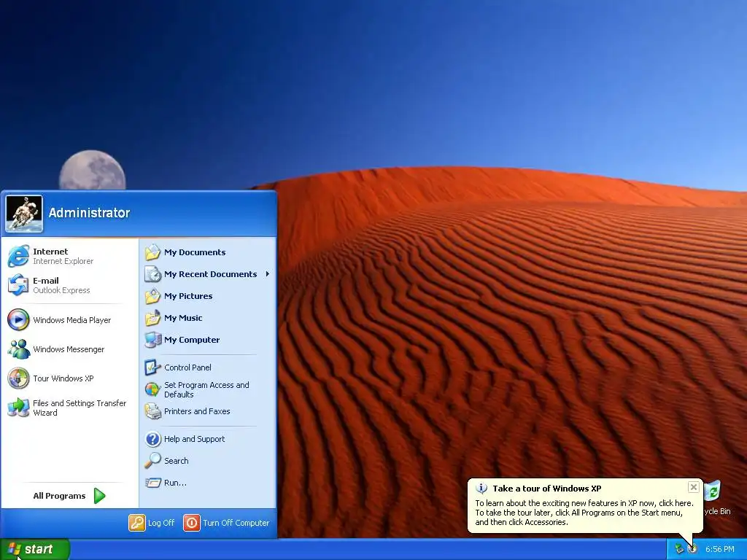Click 'Help and Support' label
Screen dimensions: 747x560
click(x=194, y=438)
